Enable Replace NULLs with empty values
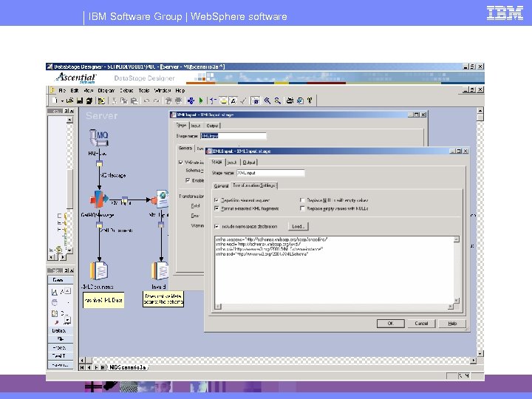532x399 pixels. [x=302, y=200]
